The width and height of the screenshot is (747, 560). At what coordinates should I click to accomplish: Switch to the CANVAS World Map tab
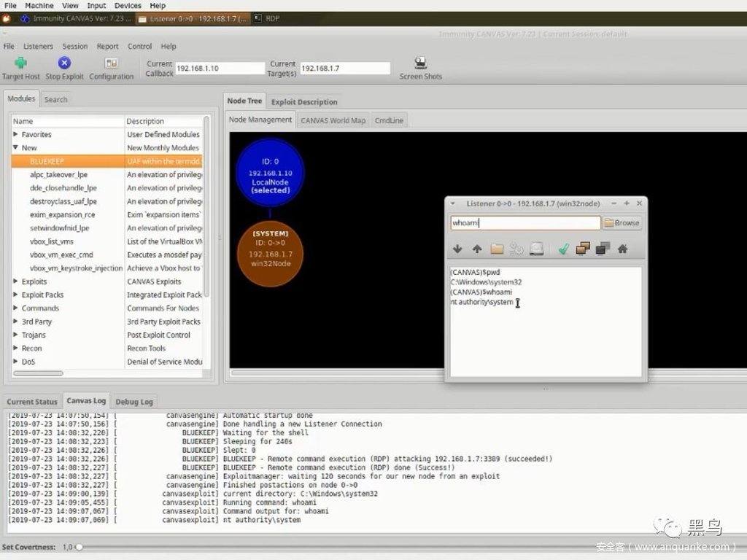tap(333, 120)
